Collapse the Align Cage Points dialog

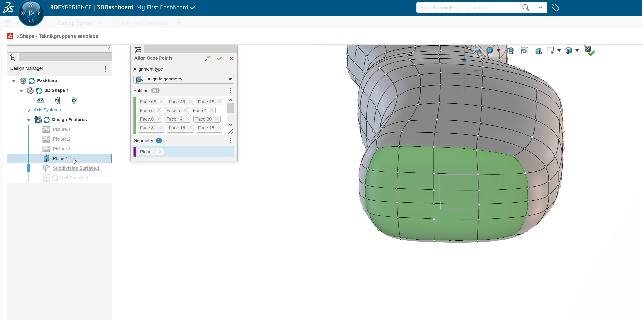(x=207, y=58)
